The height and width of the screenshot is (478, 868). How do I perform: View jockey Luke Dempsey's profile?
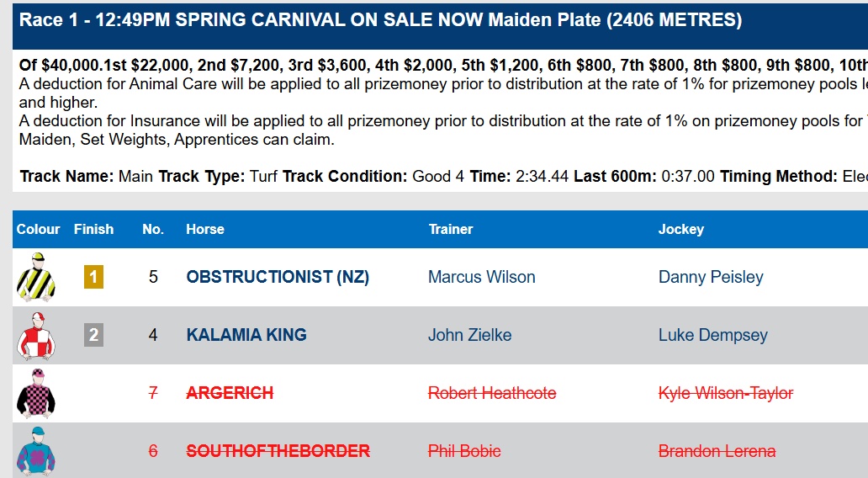coord(712,335)
